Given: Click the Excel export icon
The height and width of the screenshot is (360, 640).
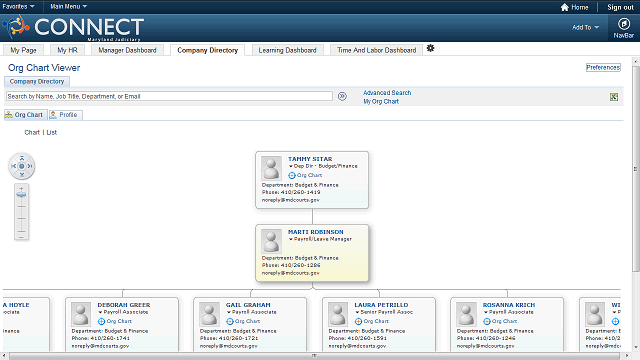Looking at the screenshot, I should (x=613, y=97).
